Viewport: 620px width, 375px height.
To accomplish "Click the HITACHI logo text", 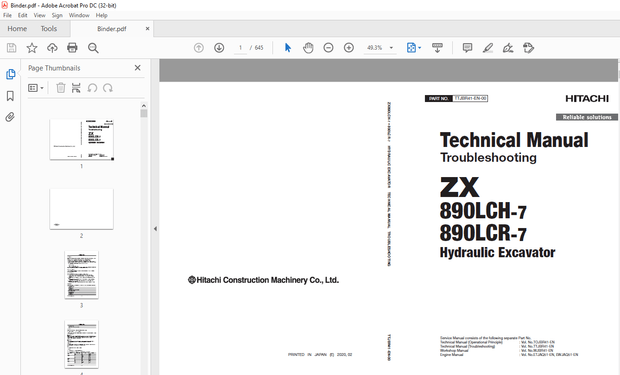I will [x=587, y=98].
